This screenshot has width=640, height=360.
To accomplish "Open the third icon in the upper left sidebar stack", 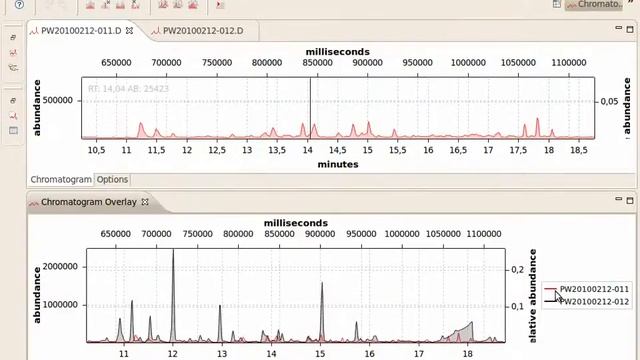I will pos(13,68).
